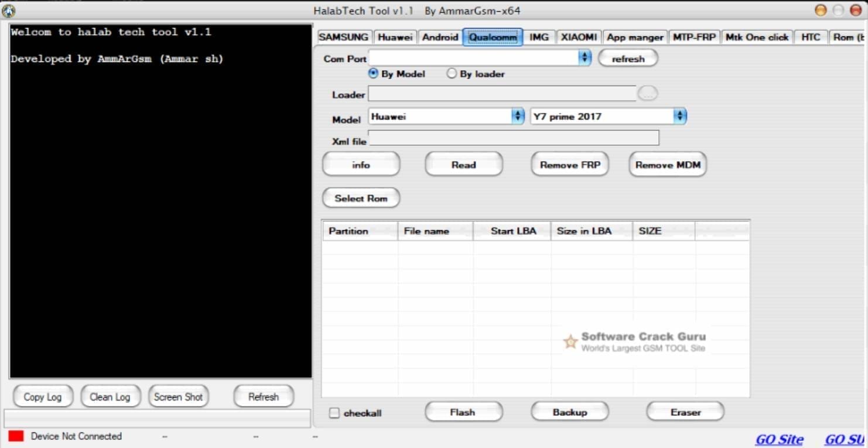Click inside the Xml file input field
The height and width of the screenshot is (448, 868).
514,138
